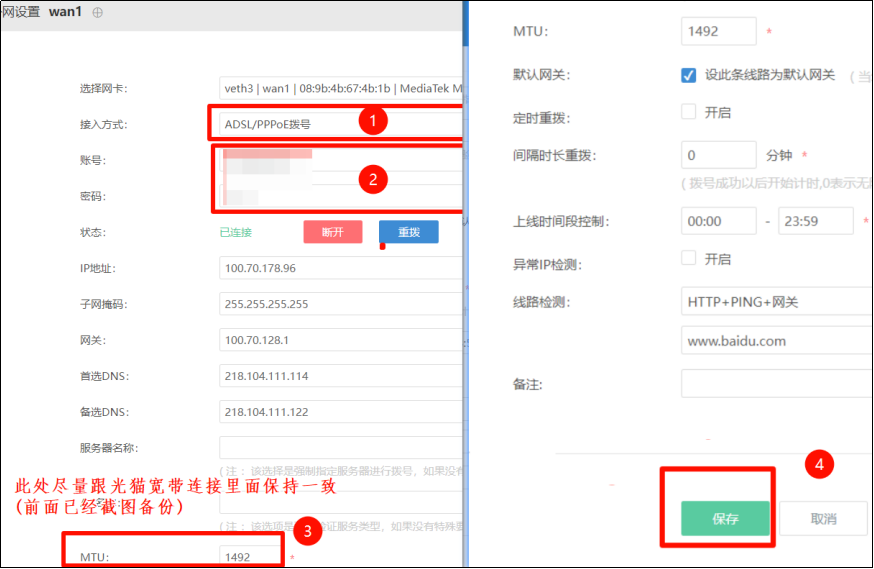This screenshot has height=569, width=874.
Task: Click the 账号 account input field
Action: [x=341, y=160]
